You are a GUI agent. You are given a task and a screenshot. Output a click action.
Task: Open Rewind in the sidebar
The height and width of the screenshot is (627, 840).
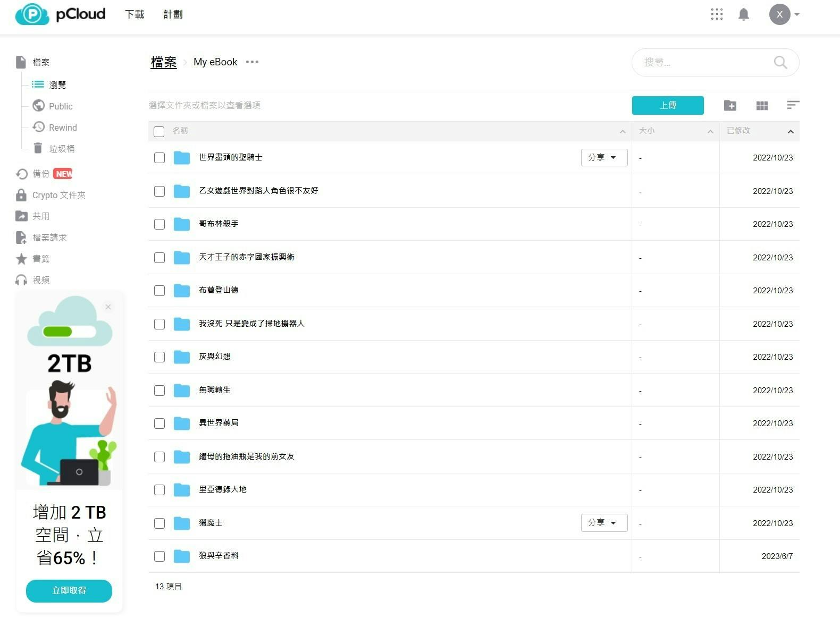pyautogui.click(x=63, y=128)
